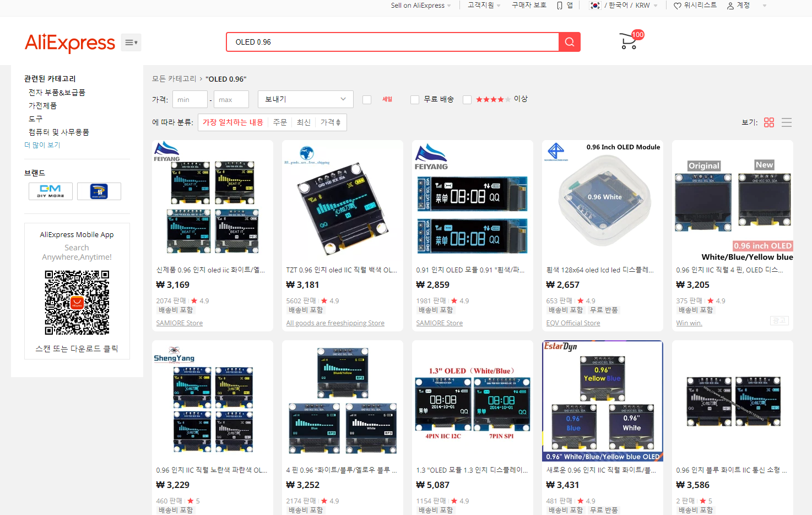Click 위시리스트 wishlist label
This screenshot has height=515, width=812.
700,5
